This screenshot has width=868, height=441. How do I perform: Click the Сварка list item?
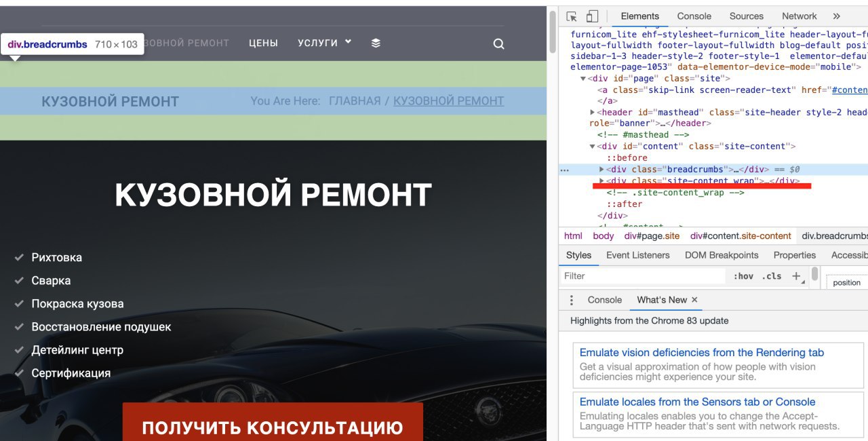click(x=51, y=281)
